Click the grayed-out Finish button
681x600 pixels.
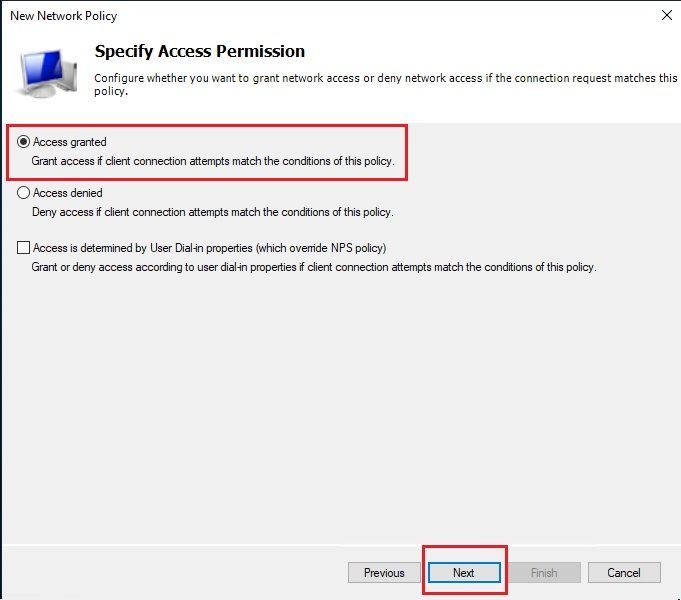pyautogui.click(x=544, y=573)
